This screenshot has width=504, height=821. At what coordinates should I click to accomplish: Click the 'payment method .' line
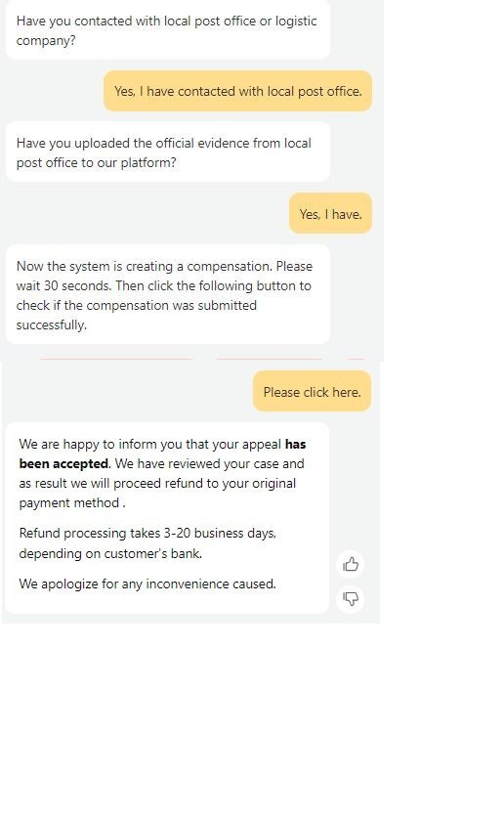pos(72,502)
